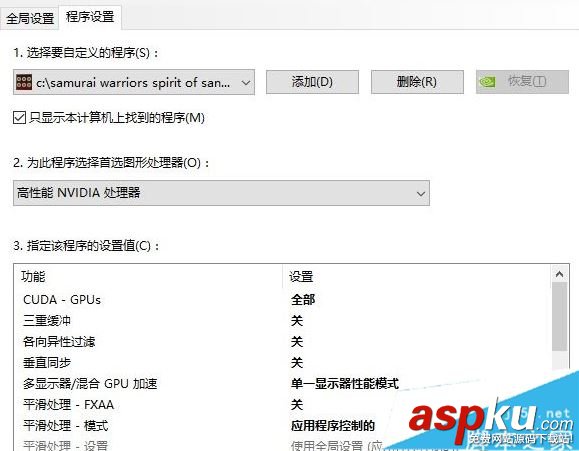Select the 平滑处理 - 模式 row
579x451 pixels.
click(282, 426)
